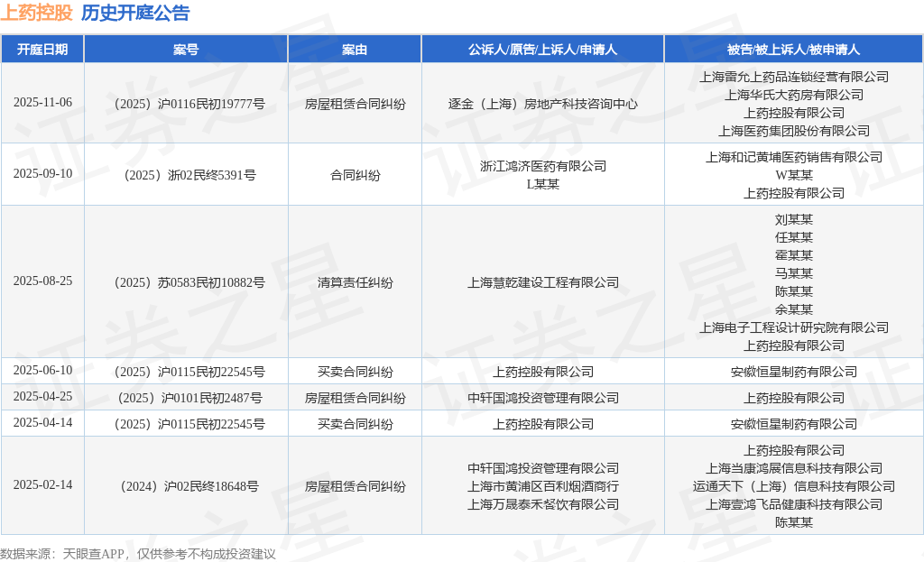Click the 历史开庭公告 heading
The height and width of the screenshot is (562, 924).
pos(135,13)
